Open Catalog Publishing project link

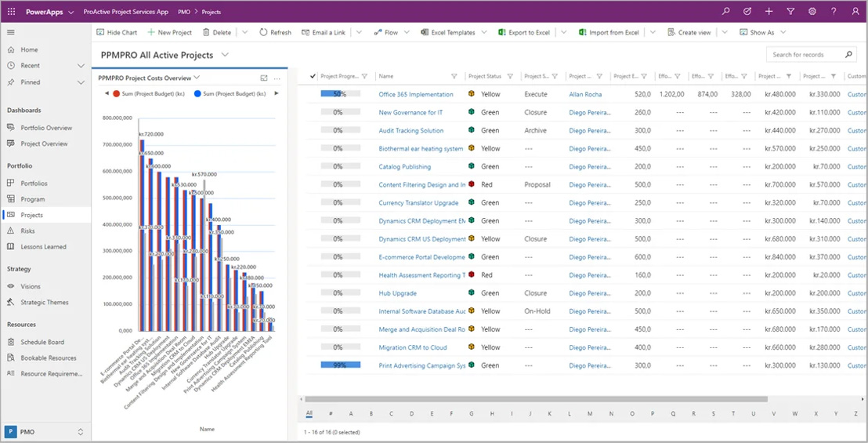tap(405, 167)
